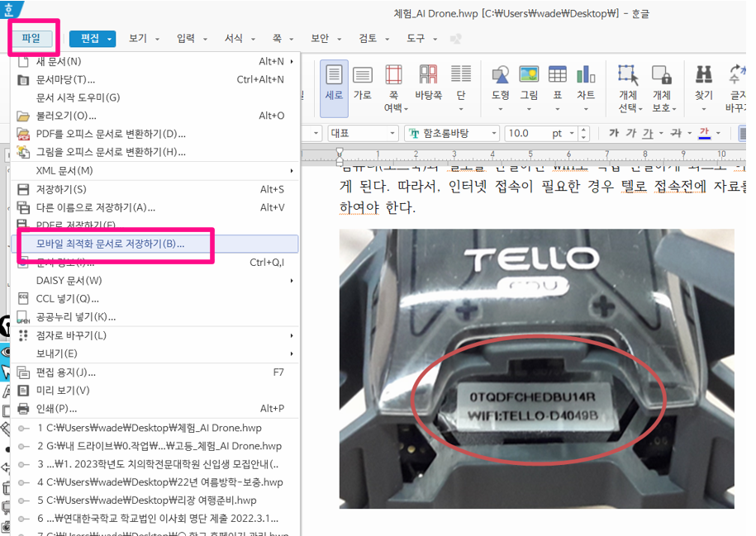Click the 바탕쪽 master page icon

pyautogui.click(x=428, y=83)
